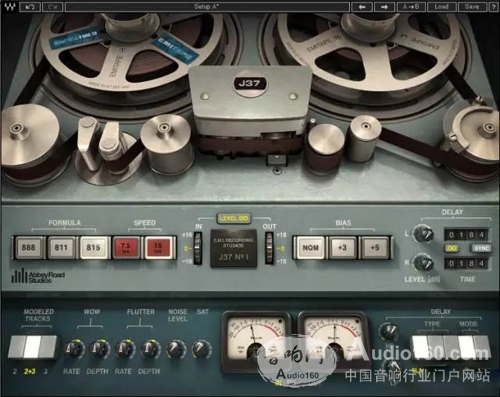Enable 7.5 ips tape speed
Image resolution: width=500 pixels, height=397 pixels.
click(x=126, y=248)
